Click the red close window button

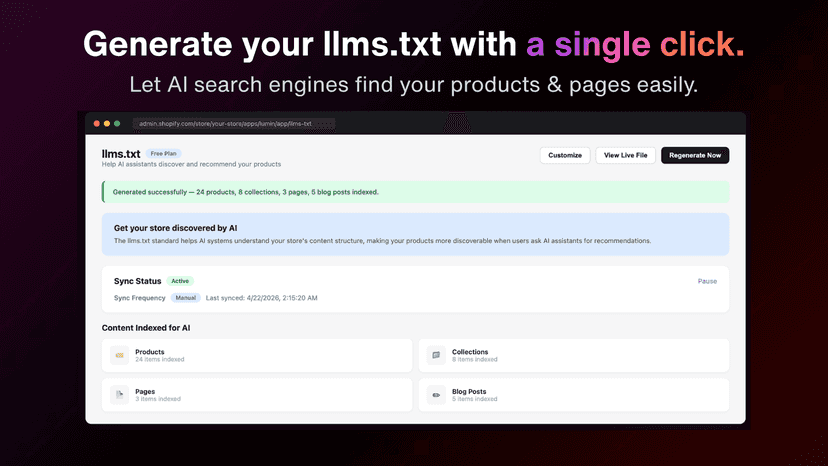pos(97,124)
